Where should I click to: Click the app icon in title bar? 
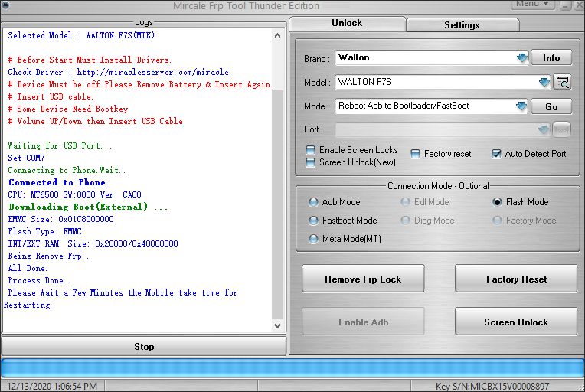click(x=5, y=5)
